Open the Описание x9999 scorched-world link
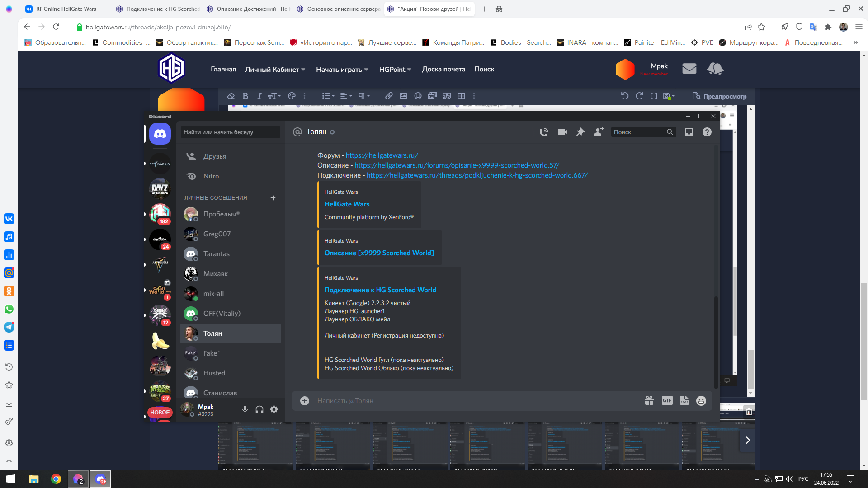868x488 pixels. click(x=457, y=165)
